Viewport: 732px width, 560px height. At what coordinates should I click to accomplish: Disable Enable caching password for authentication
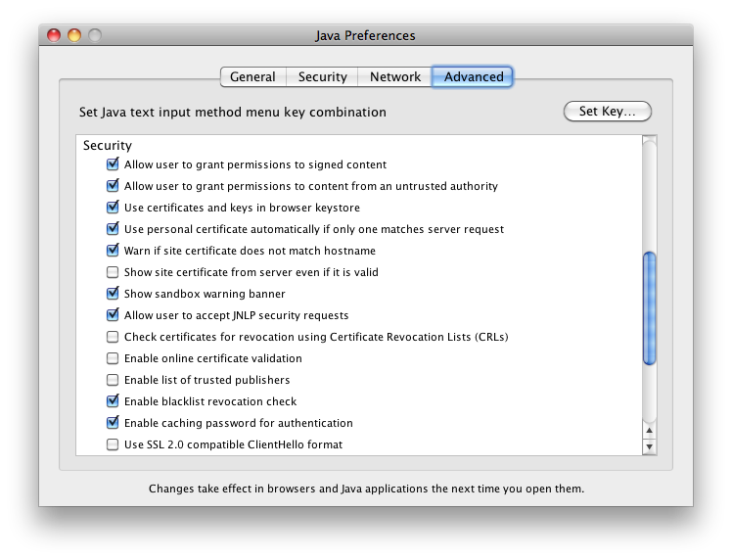[x=113, y=423]
